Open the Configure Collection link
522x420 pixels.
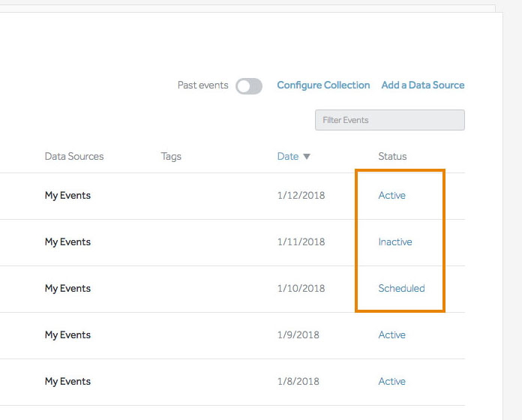(323, 85)
